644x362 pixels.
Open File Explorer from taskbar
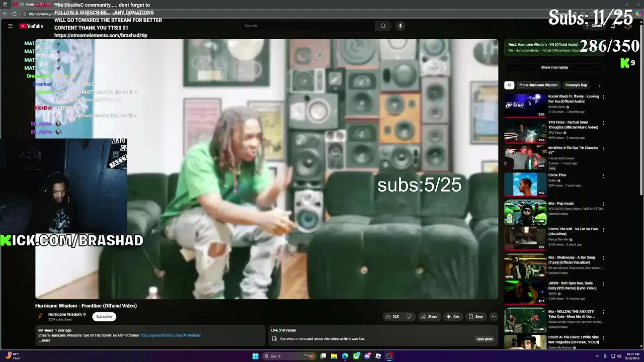[334, 356]
